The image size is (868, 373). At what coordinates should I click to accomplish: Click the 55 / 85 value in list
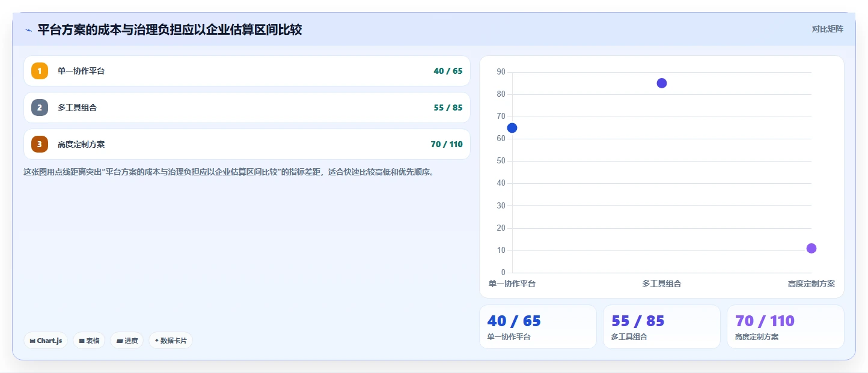tap(448, 108)
